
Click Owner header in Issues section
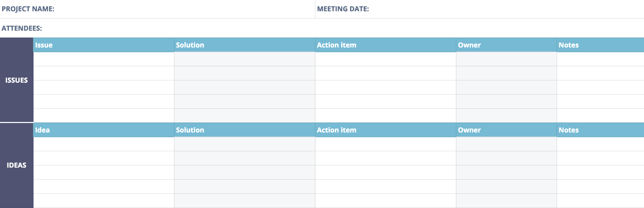[x=506, y=45]
